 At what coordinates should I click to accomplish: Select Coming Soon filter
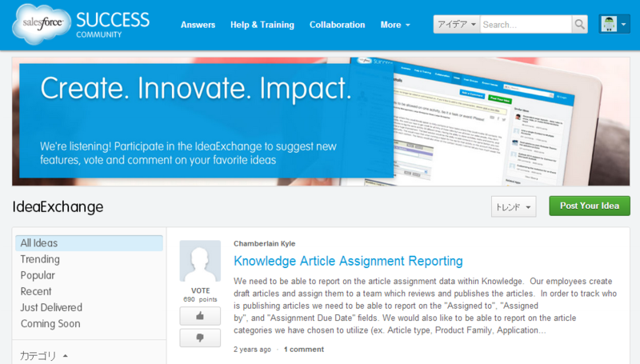(50, 324)
